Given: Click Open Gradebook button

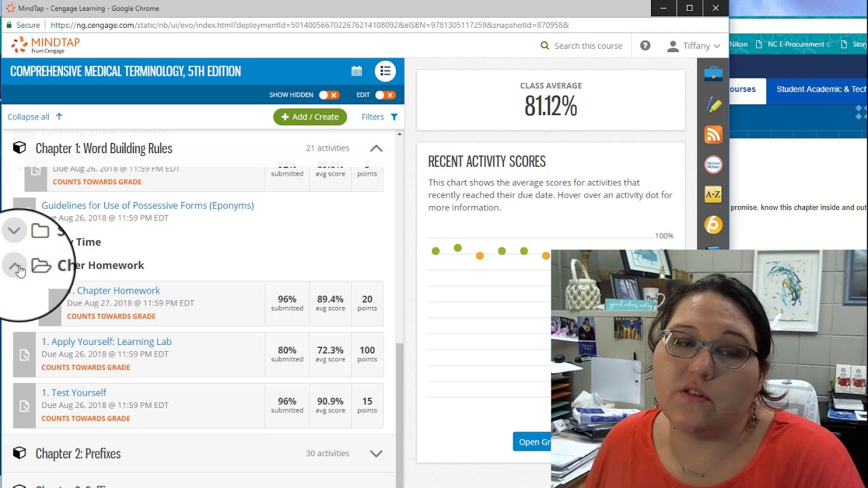Looking at the screenshot, I should tap(532, 442).
